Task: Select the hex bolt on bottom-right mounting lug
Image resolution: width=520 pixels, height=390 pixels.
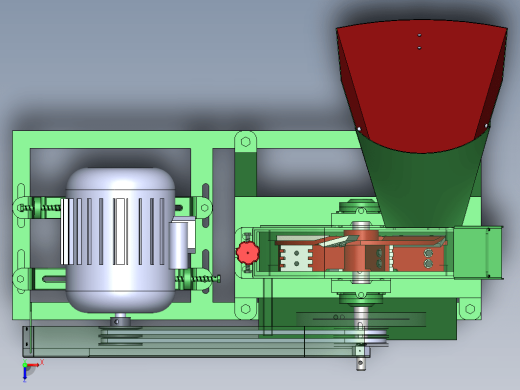Action: pos(470,309)
